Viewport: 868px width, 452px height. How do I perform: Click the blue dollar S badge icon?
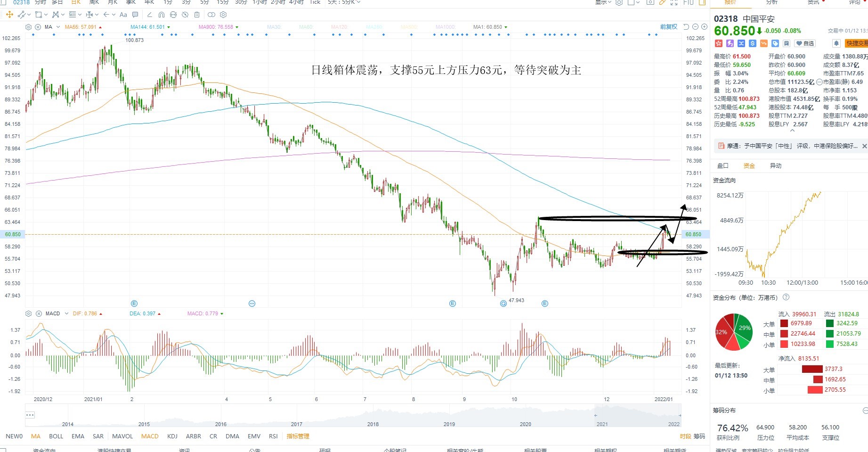752,43
